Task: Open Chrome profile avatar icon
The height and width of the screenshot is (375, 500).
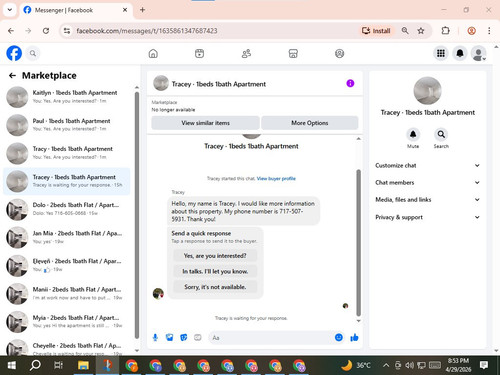Action: 471,31
